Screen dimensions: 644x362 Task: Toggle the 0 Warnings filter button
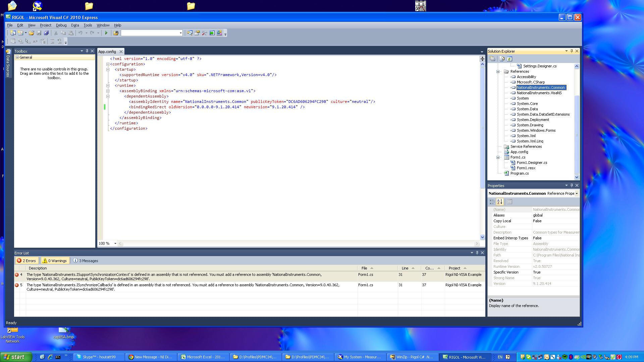(55, 261)
